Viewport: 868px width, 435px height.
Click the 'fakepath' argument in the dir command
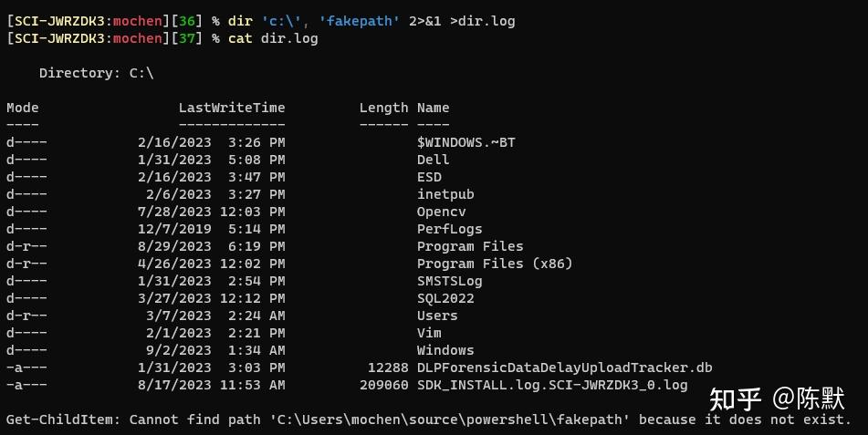coord(360,21)
